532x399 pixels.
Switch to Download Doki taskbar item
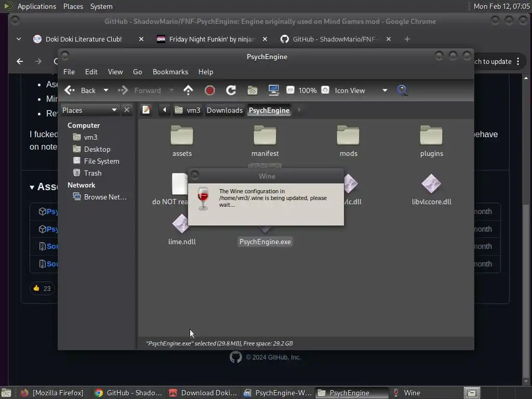[x=203, y=393]
